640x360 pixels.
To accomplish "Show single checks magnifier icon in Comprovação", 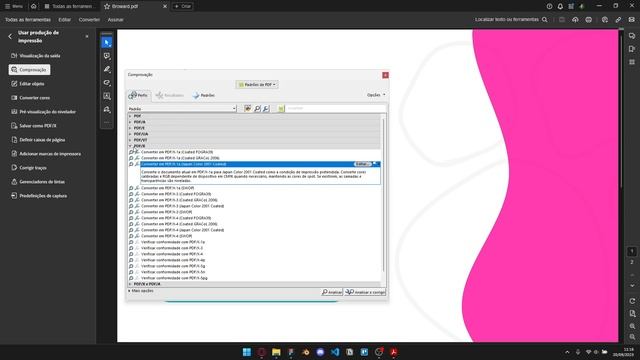I will (x=257, y=108).
